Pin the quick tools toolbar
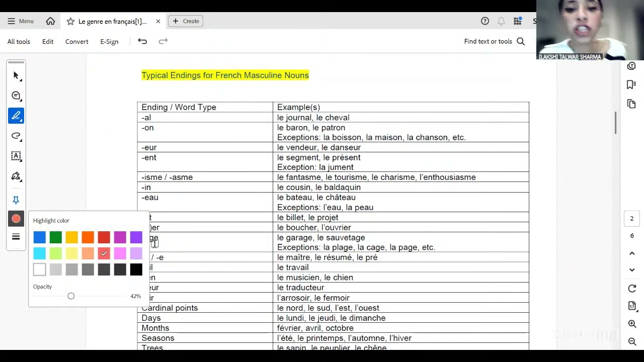This screenshot has width=644, height=362. click(x=16, y=200)
